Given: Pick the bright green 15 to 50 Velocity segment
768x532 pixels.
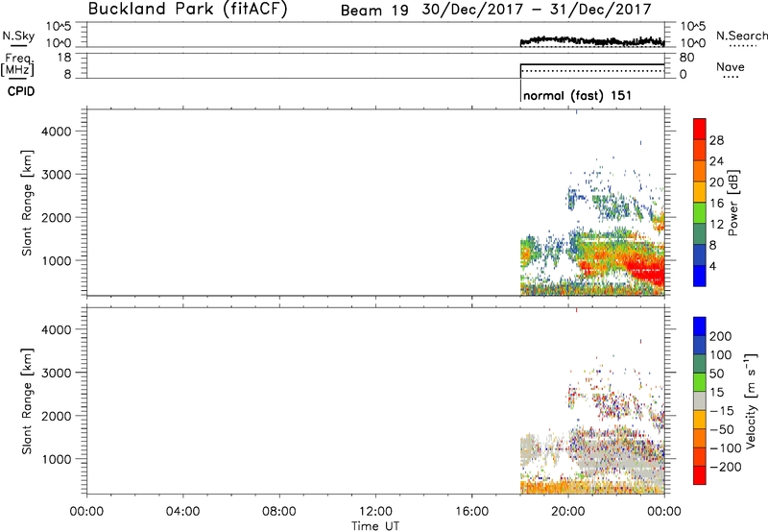Looking at the screenshot, I should [700, 382].
